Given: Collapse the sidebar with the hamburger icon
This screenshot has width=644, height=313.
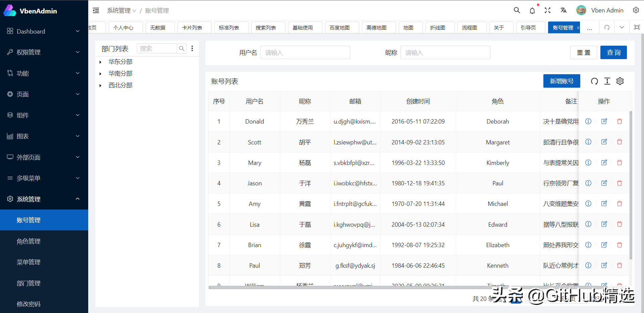Looking at the screenshot, I should point(96,10).
